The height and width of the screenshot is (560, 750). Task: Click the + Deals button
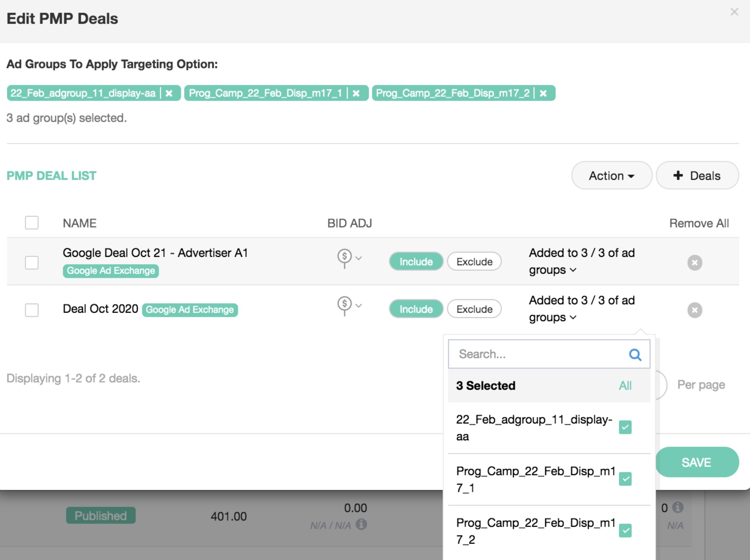coord(697,176)
